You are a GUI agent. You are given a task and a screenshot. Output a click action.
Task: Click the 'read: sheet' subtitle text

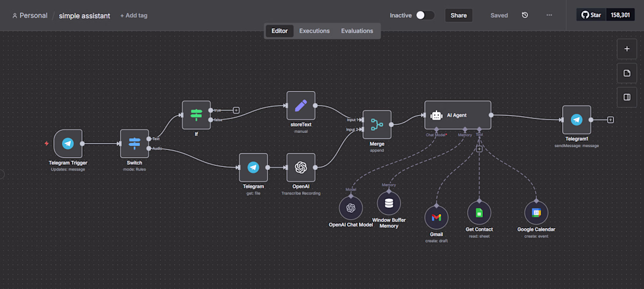tap(479, 236)
